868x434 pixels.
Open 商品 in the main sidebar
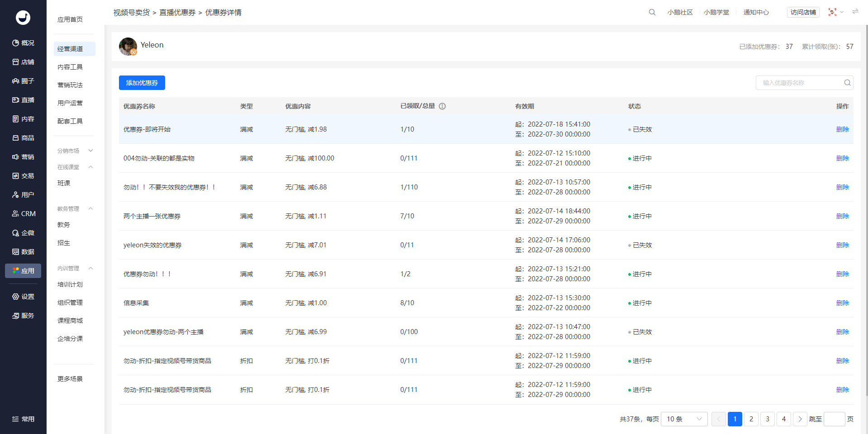click(23, 138)
